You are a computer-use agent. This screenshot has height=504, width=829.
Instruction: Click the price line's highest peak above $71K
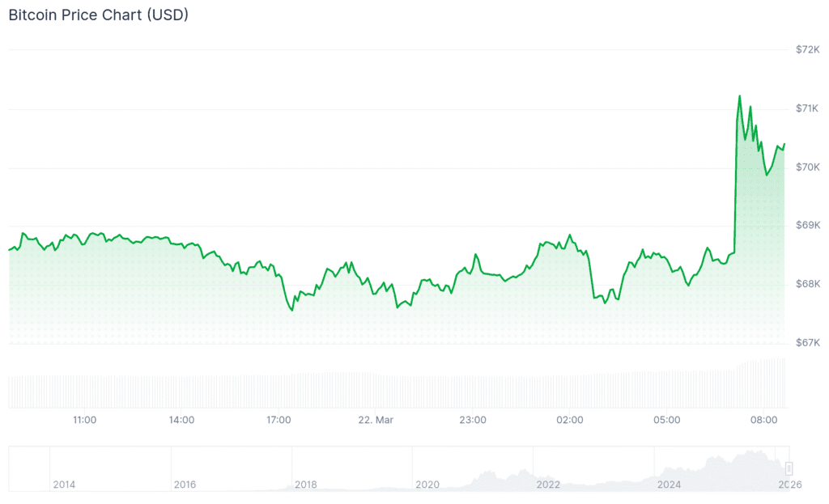739,96
